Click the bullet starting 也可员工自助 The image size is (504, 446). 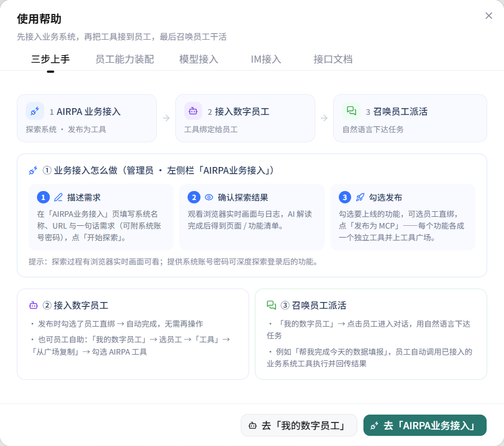tap(130, 346)
